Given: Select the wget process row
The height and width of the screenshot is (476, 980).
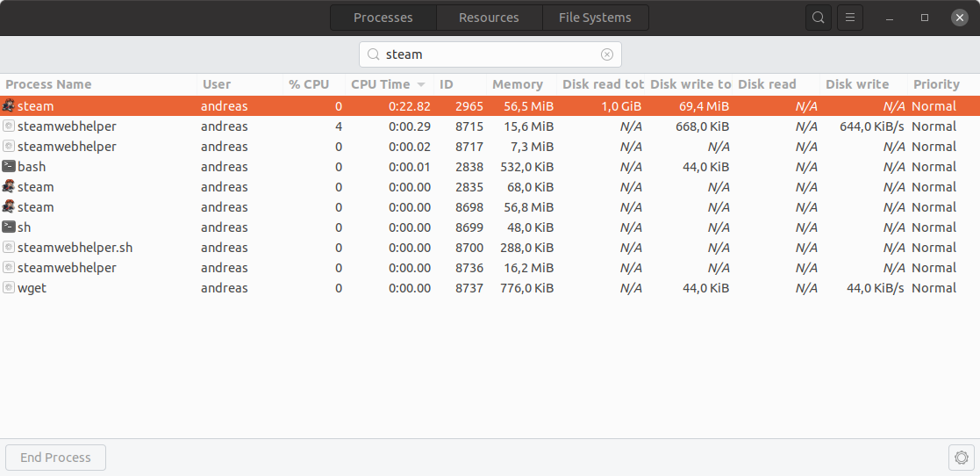Looking at the screenshot, I should pyautogui.click(x=490, y=288).
